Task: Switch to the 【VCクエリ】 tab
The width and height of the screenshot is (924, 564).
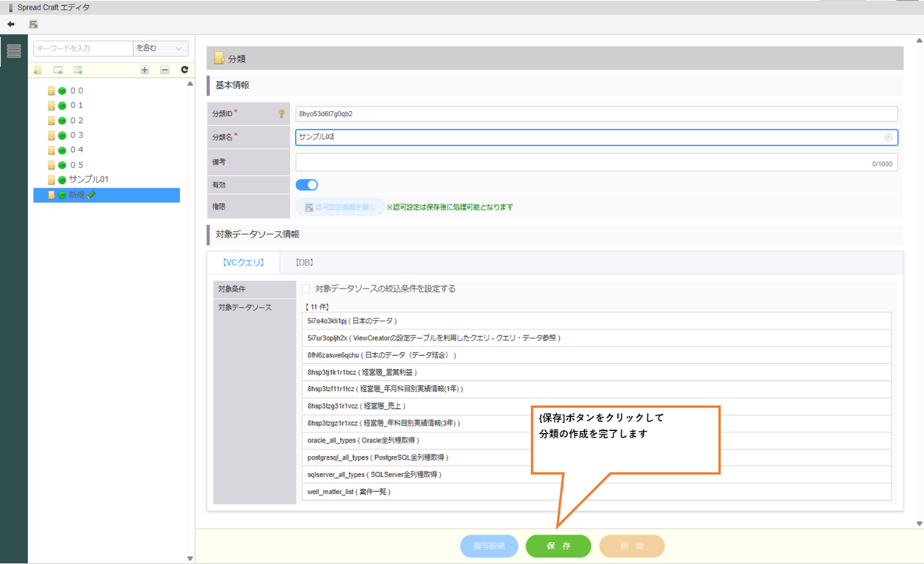Action: (x=243, y=263)
